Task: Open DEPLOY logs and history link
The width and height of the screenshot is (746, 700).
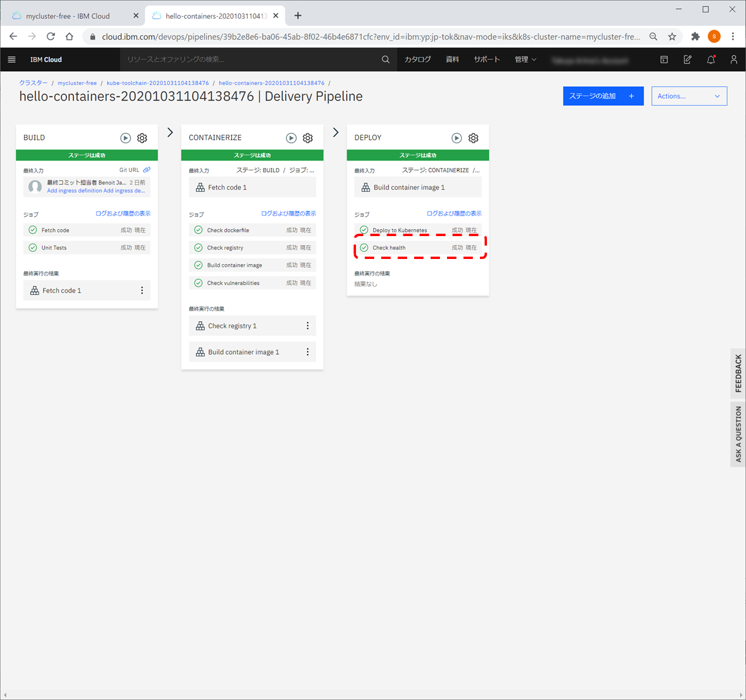Action: coord(454,214)
